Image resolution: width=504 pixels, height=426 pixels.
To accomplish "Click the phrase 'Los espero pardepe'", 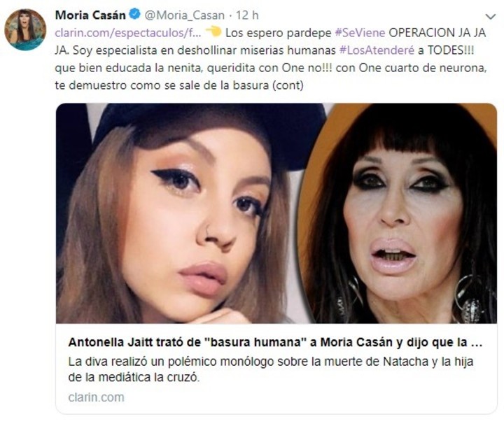I will click(278, 33).
